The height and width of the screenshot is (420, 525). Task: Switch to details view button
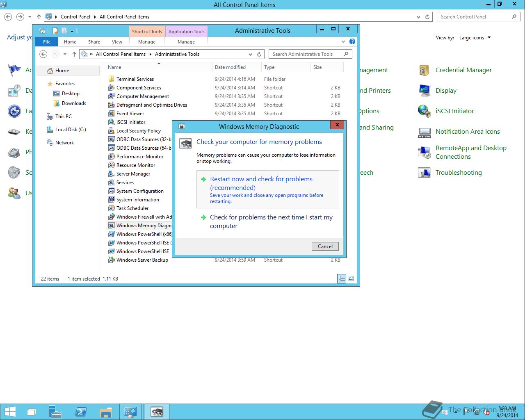(342, 279)
